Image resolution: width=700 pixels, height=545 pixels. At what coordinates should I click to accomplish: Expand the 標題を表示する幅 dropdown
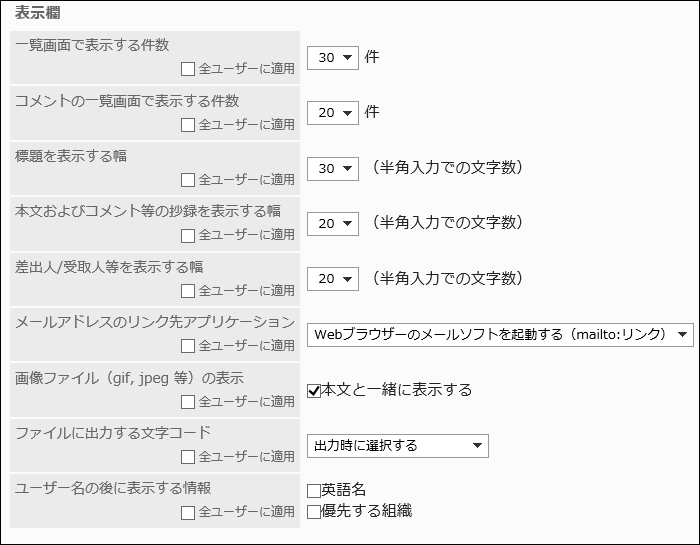coord(333,168)
